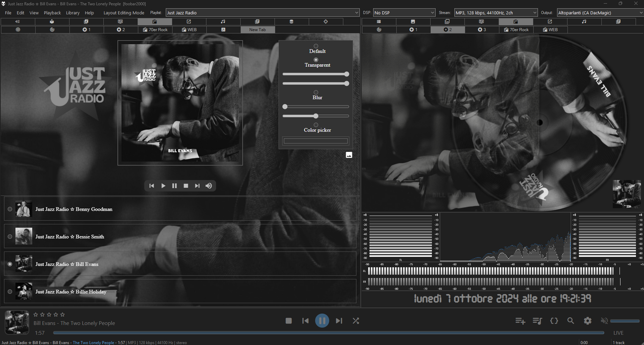
Task: Click stop button under album cover
Action: (186, 186)
